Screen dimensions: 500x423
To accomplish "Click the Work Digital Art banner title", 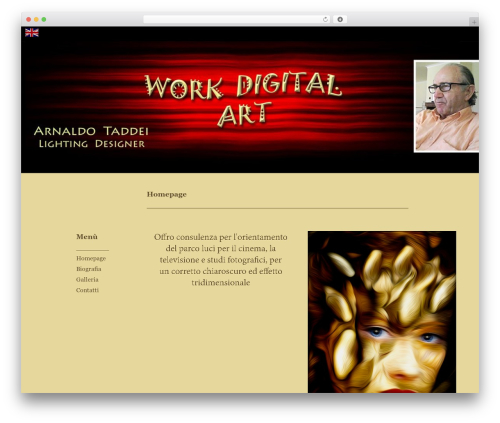I will (244, 100).
